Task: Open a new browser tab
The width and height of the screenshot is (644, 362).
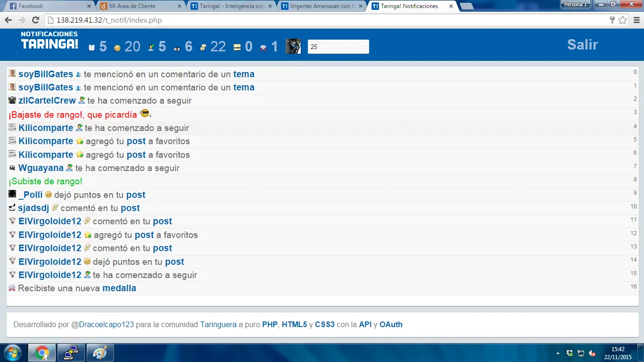Action: tap(467, 6)
